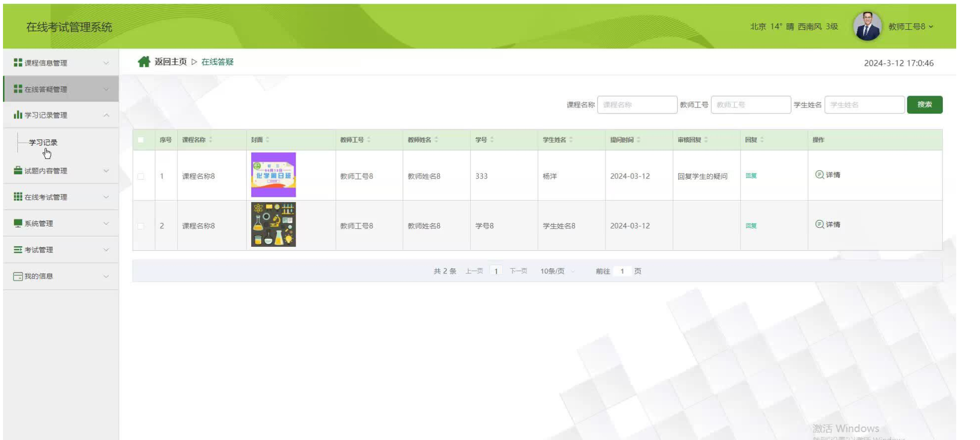Select 我的信息 sidebar menu

61,276
